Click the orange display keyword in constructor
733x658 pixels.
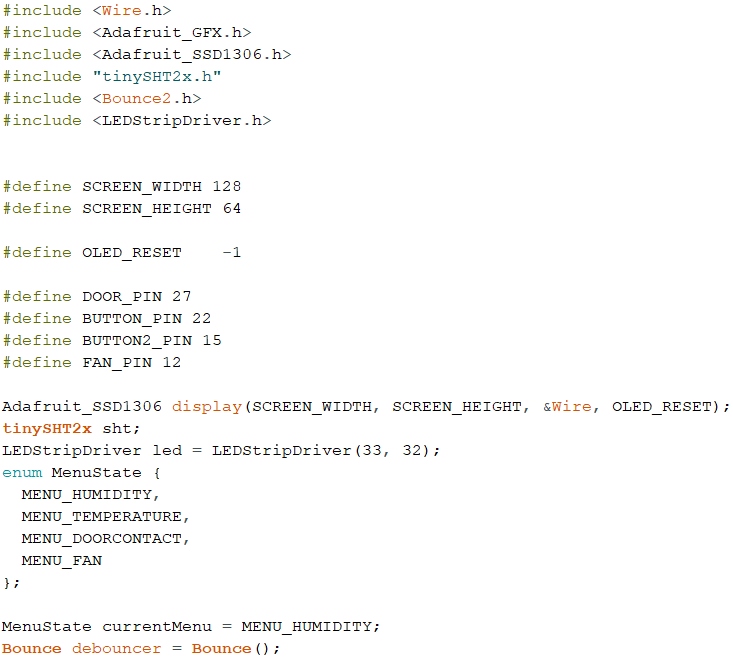[206, 406]
